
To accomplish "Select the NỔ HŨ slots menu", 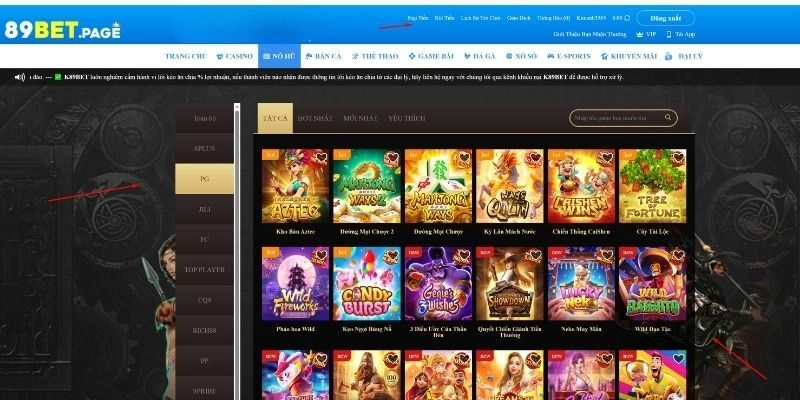I will 279,56.
